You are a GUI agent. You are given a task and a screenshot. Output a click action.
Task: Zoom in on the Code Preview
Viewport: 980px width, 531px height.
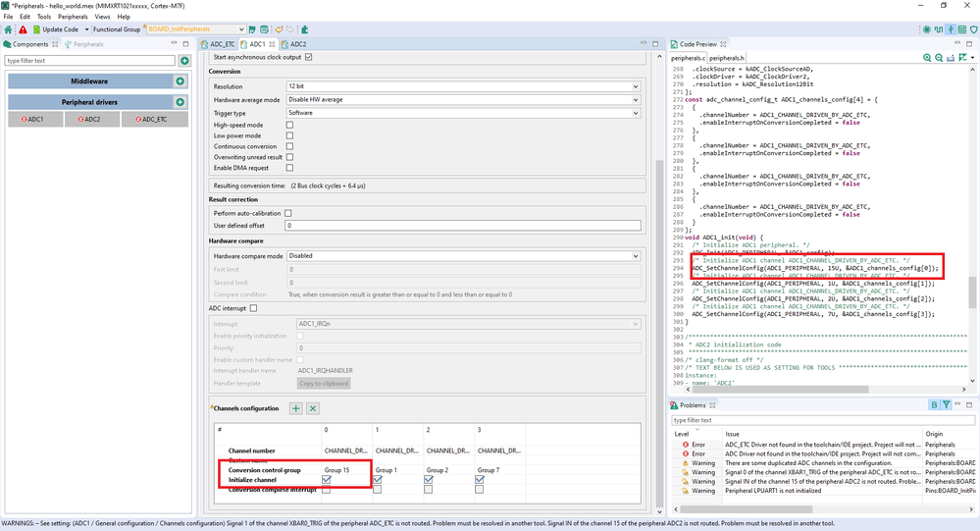tap(927, 58)
